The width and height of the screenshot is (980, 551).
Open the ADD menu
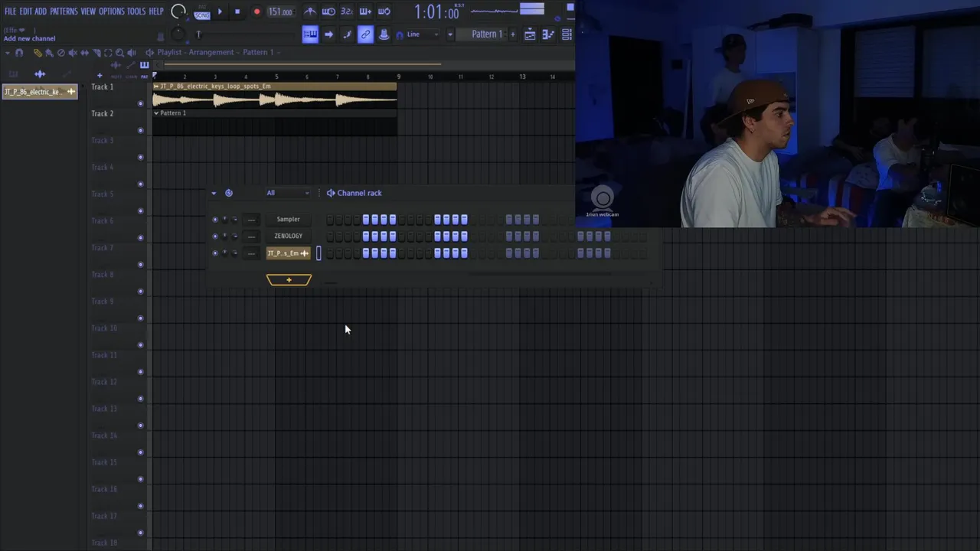tap(41, 11)
